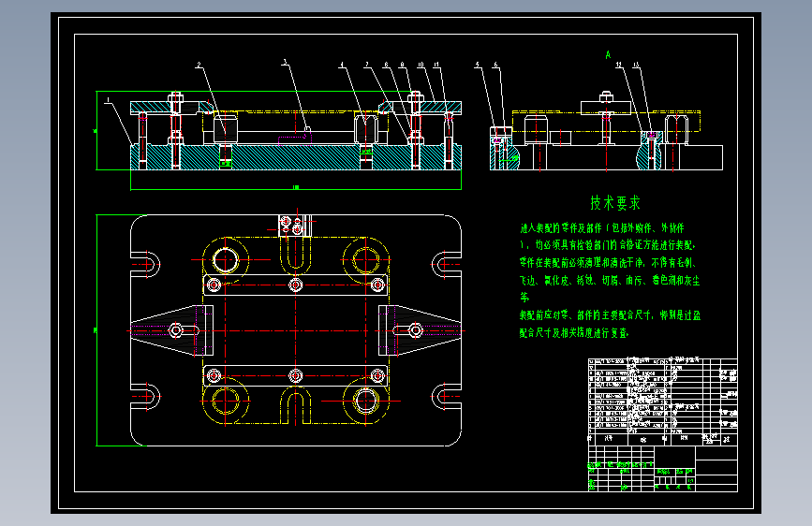
Task: Click part balloon number 10
Action: pos(421,66)
